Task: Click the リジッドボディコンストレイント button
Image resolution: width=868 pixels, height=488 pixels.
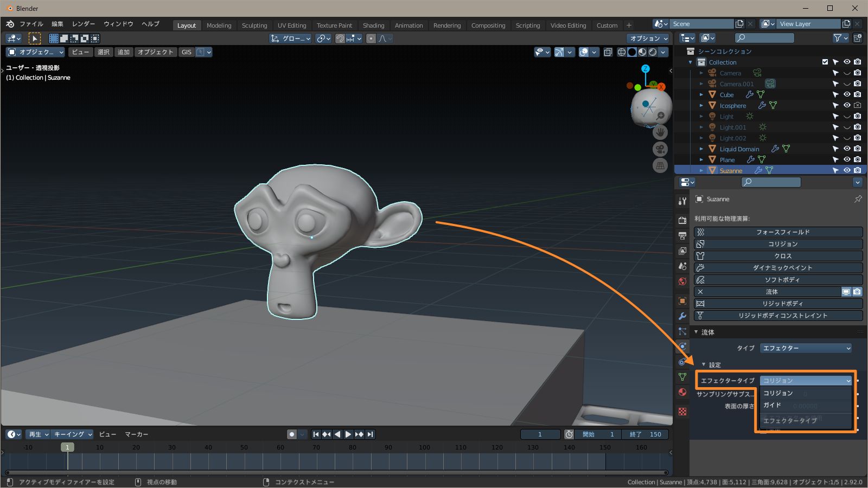Action: click(778, 316)
